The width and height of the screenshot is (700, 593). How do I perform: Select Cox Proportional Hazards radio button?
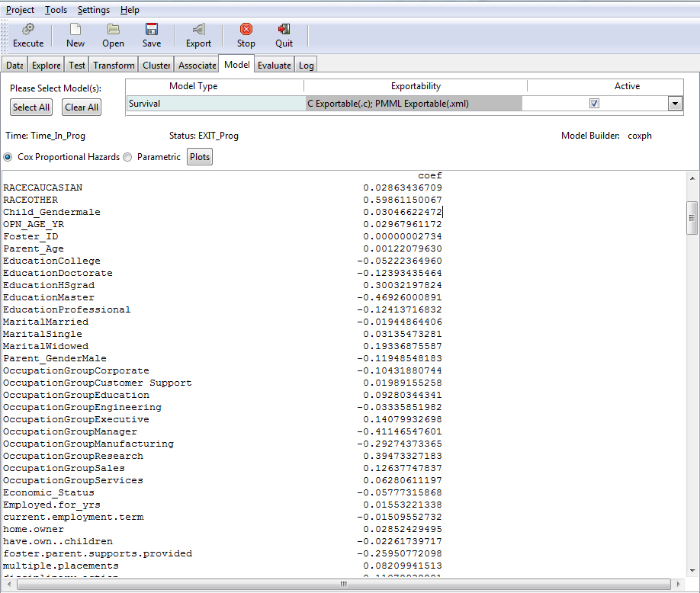click(8, 157)
